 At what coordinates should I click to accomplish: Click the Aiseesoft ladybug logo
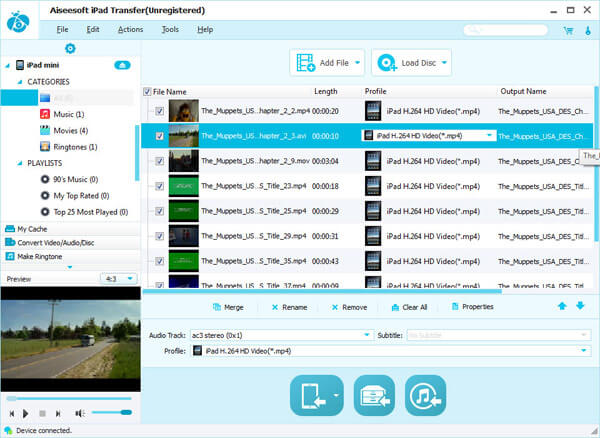point(18,21)
